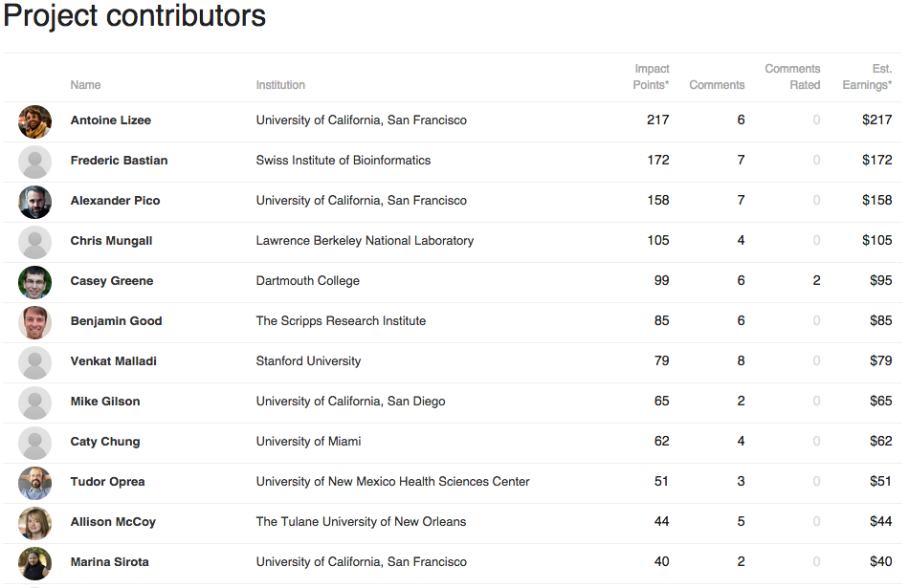
Task: Click Allison McCoy's profile photo
Action: [35, 523]
